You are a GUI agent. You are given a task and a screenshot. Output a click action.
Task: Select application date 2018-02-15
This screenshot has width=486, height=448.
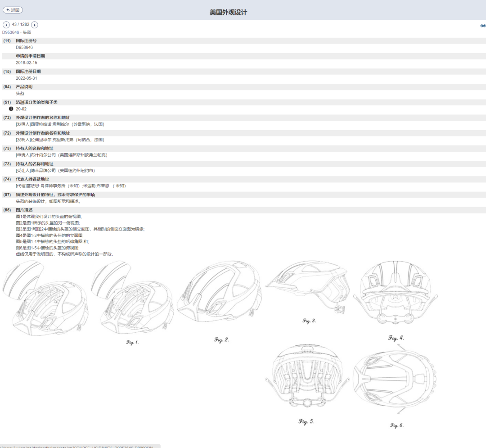pyautogui.click(x=27, y=63)
